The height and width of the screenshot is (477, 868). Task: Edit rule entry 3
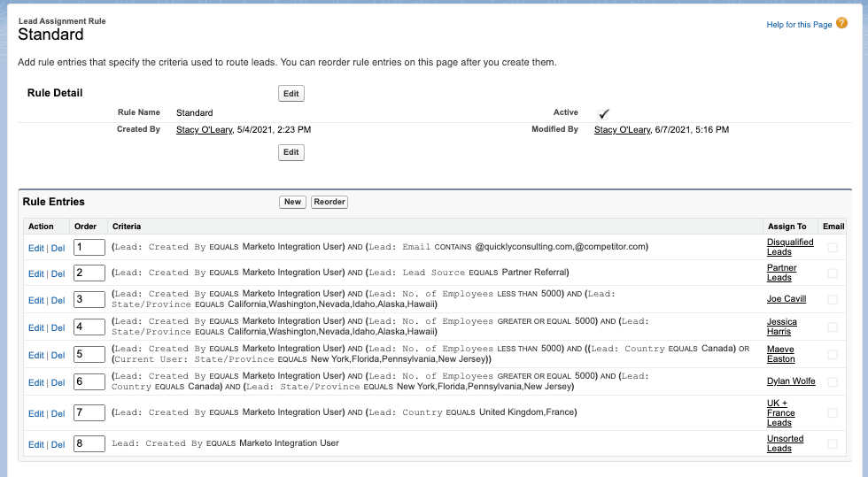(36, 300)
